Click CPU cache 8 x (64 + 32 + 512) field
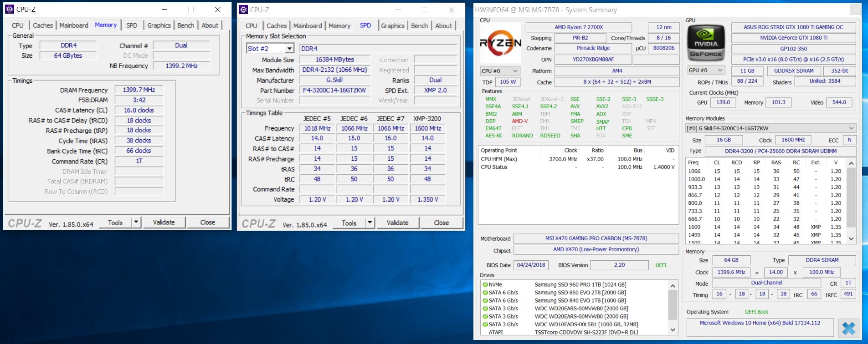Screen dimensions: 868x344 (617, 82)
